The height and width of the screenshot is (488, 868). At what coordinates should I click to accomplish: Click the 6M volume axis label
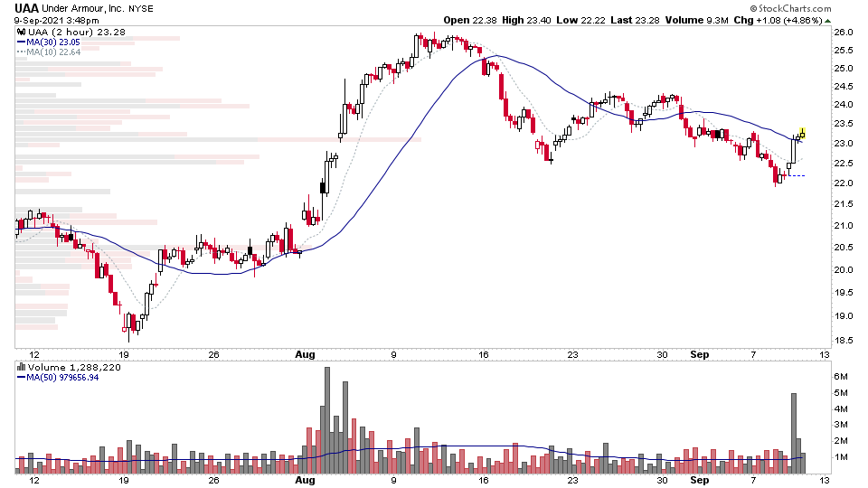tap(841, 376)
